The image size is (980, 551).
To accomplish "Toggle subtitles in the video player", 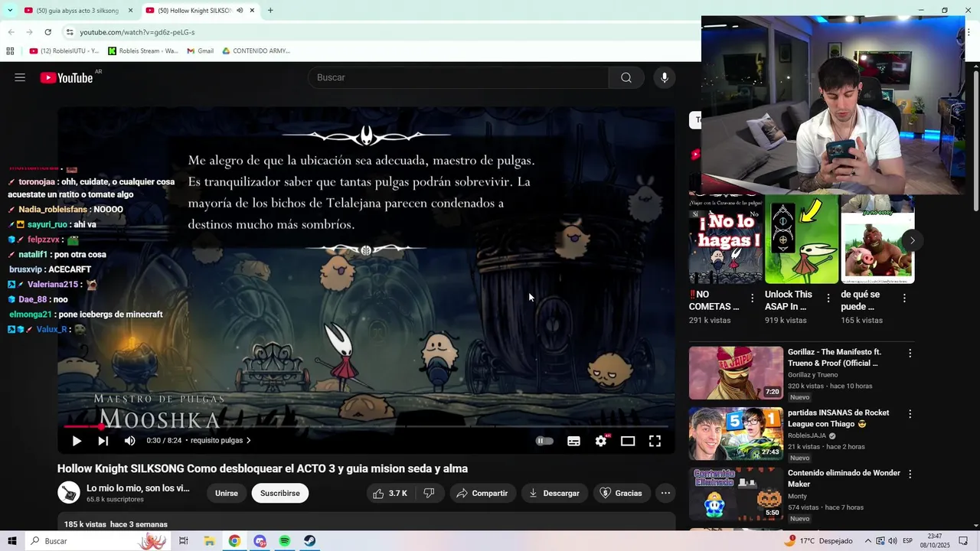I will click(573, 441).
